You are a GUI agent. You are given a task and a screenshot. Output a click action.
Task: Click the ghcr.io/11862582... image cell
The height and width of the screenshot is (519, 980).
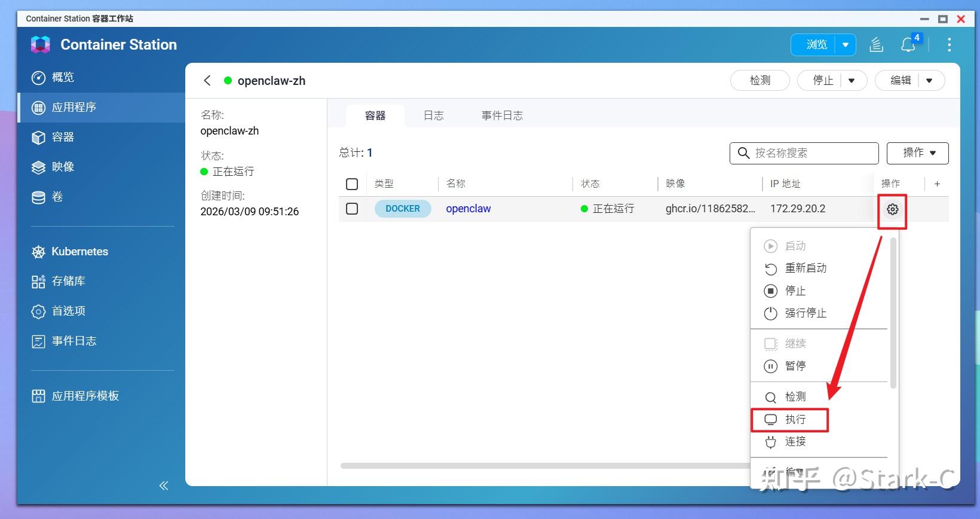click(x=710, y=209)
